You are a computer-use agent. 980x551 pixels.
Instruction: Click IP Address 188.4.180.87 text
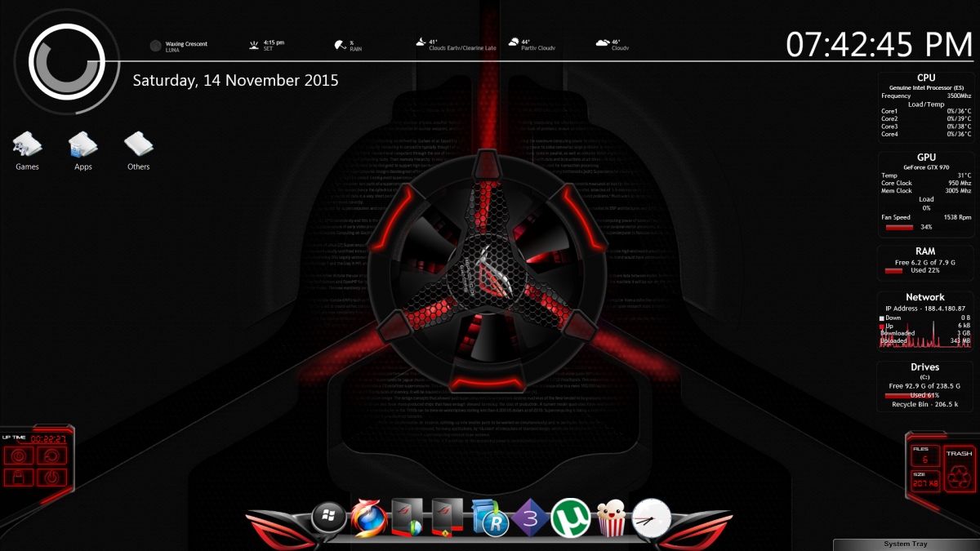coord(925,309)
